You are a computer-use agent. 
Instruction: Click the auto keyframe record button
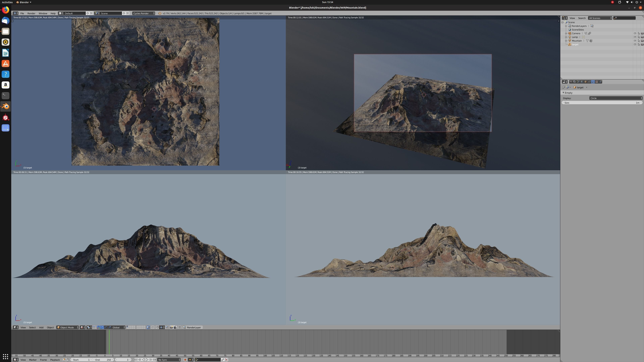[185, 360]
